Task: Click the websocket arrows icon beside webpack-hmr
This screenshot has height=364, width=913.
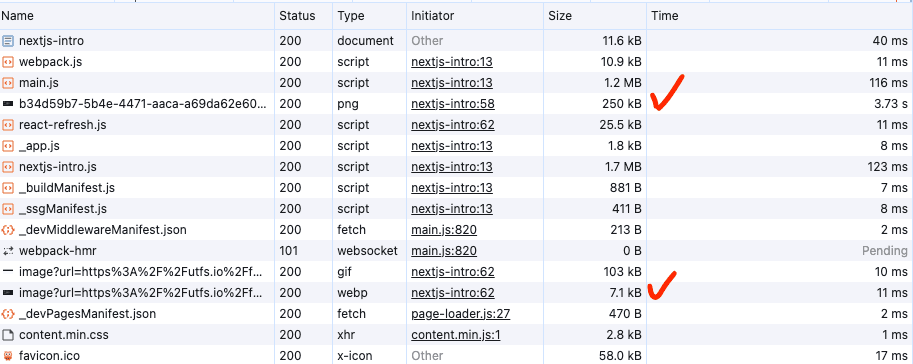Action: (8, 251)
